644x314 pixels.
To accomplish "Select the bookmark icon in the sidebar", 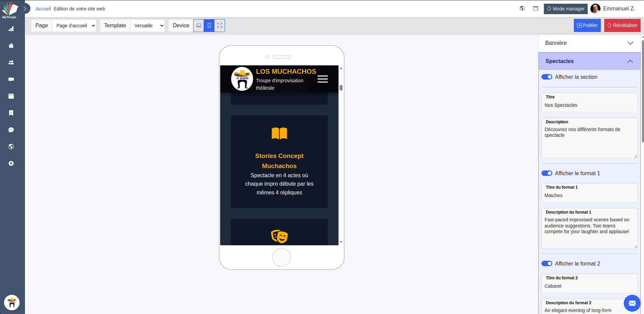I will pos(11,113).
